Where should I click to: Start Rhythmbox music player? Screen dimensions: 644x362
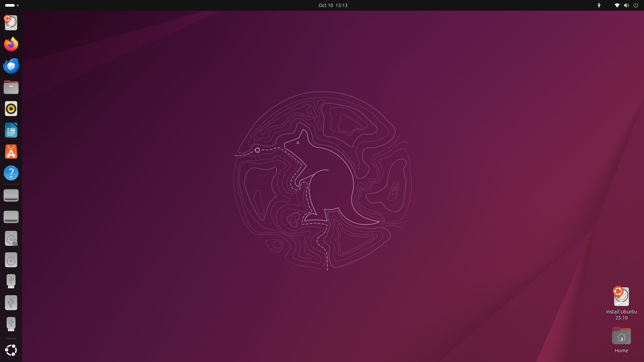[11, 109]
